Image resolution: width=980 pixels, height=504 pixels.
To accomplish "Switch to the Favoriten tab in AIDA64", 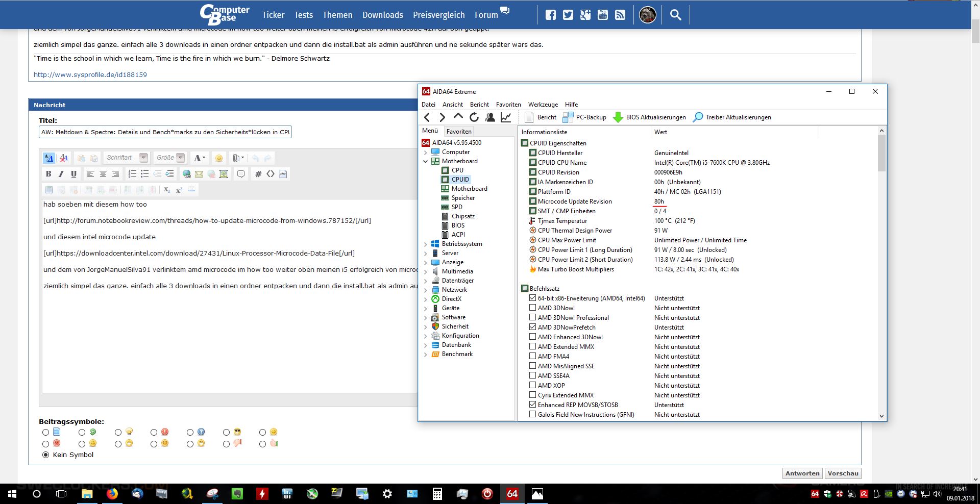I will (459, 132).
